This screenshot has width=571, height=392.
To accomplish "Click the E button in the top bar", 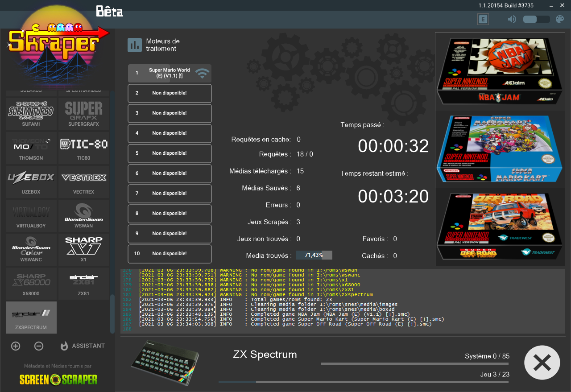I will pyautogui.click(x=483, y=19).
